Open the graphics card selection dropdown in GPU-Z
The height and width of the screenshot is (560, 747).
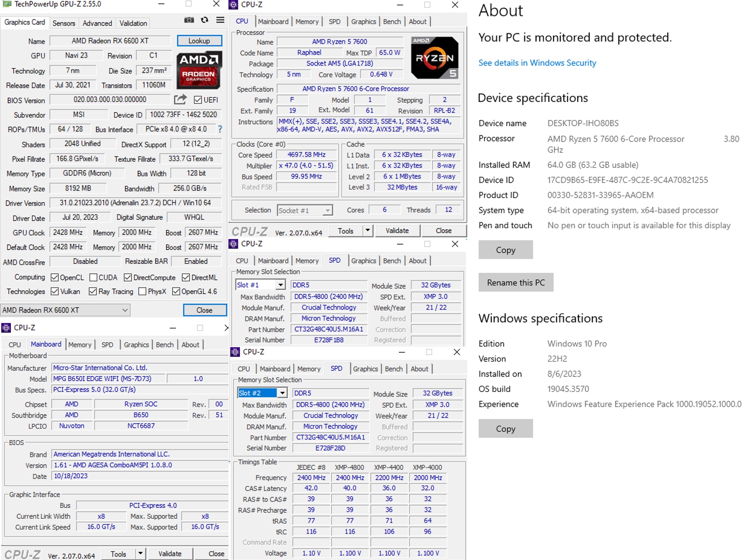pos(124,310)
